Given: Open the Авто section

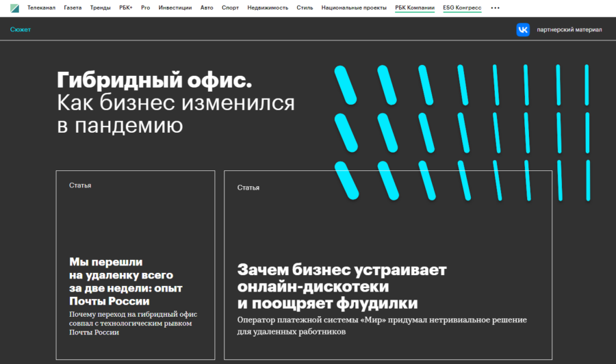Looking at the screenshot, I should point(207,8).
